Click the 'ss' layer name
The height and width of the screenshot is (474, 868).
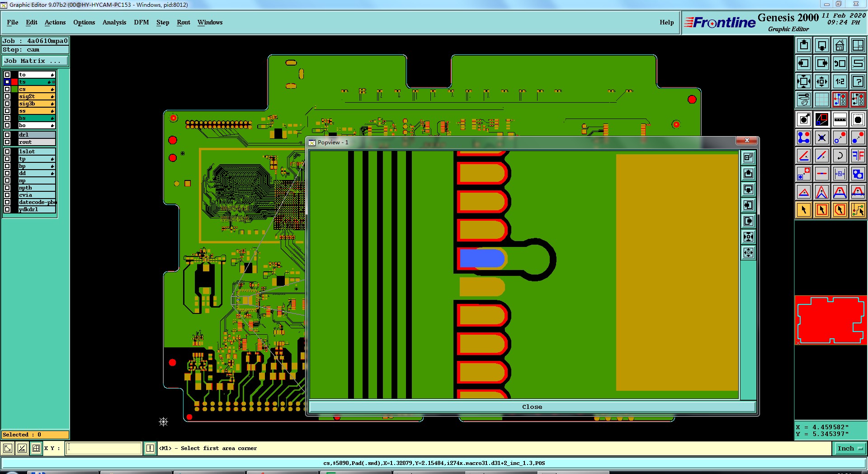[37, 111]
